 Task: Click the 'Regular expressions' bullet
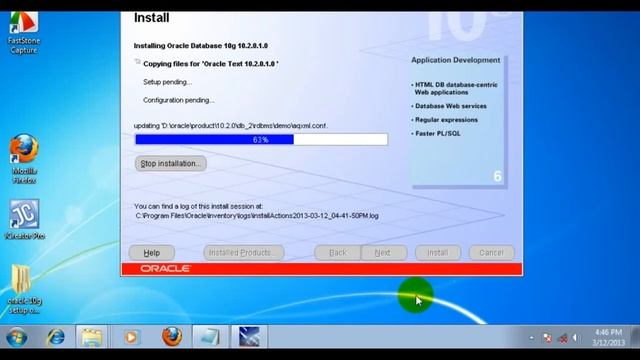point(444,120)
